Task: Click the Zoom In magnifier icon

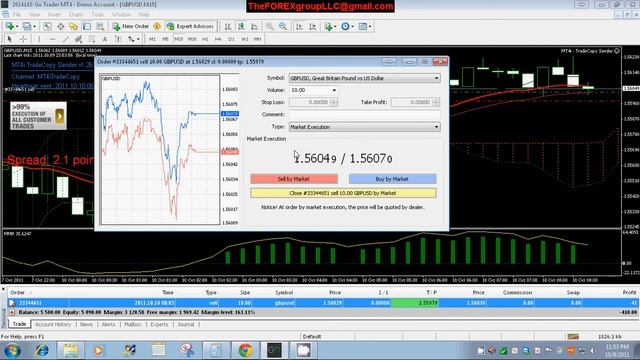Action: coord(269,27)
